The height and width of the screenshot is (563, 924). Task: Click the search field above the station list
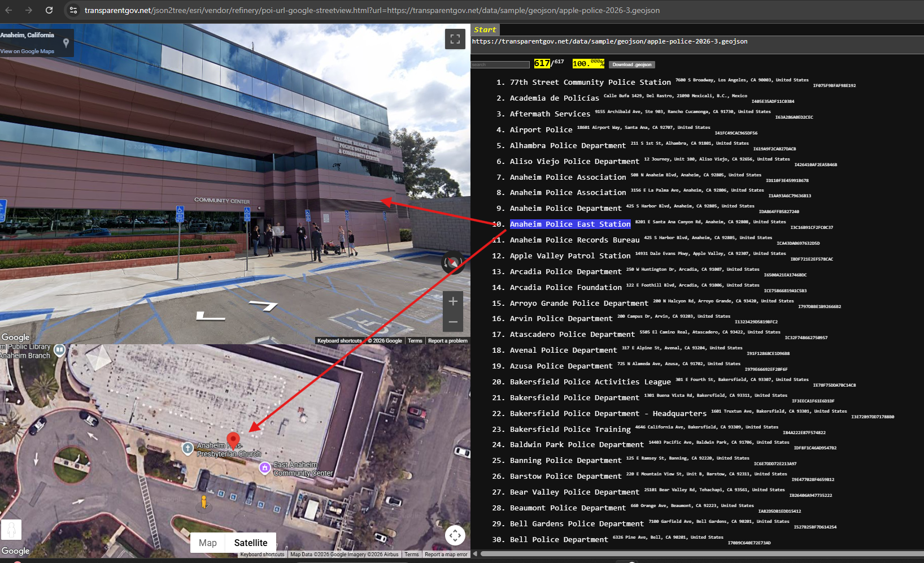500,65
